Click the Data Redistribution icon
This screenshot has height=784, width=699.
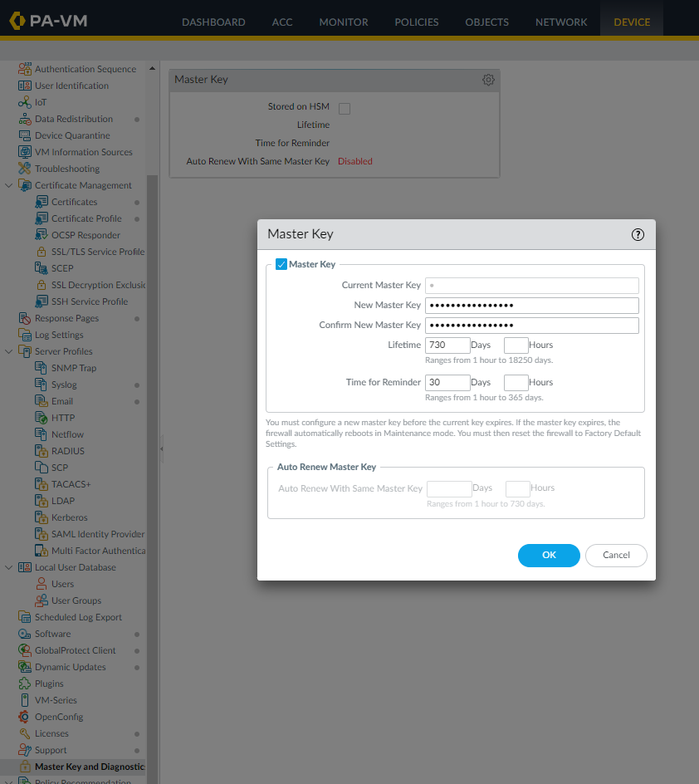pyautogui.click(x=24, y=119)
